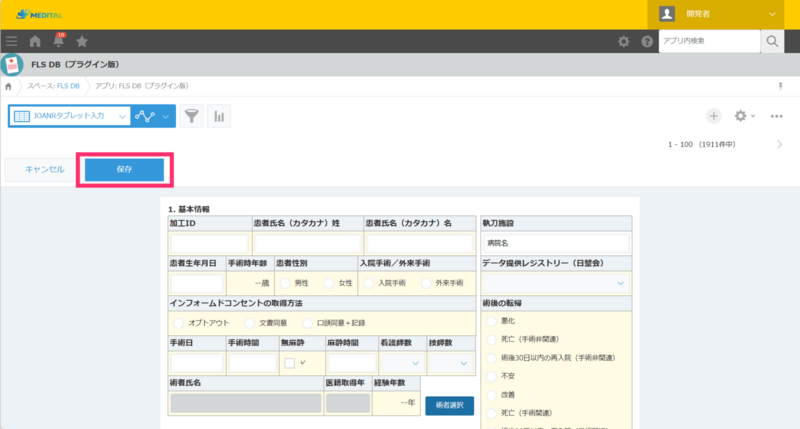Click the アプリ: FLS DB breadcrumb
The height and width of the screenshot is (429, 800).
[x=142, y=86]
